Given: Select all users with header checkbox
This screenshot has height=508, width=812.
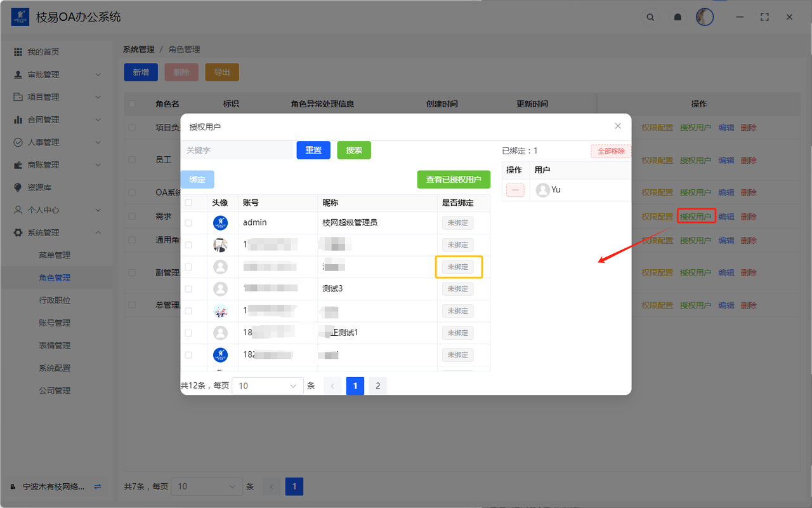Looking at the screenshot, I should pos(188,203).
